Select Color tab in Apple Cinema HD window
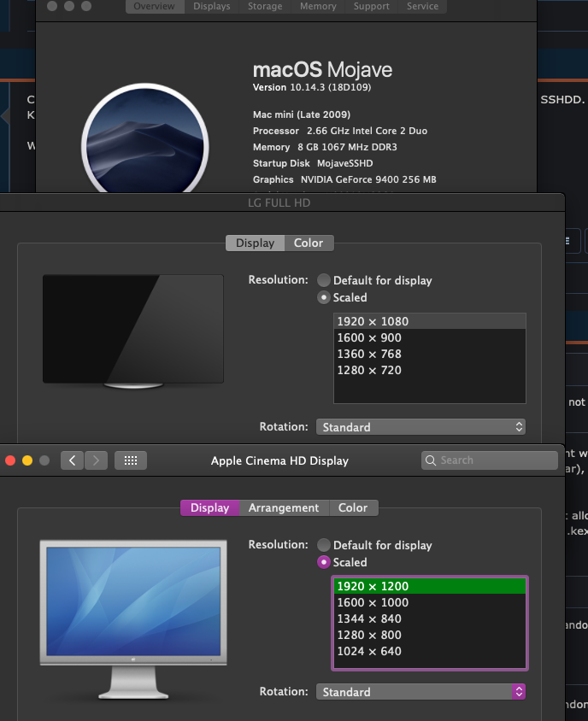This screenshot has width=588, height=721. pos(353,507)
